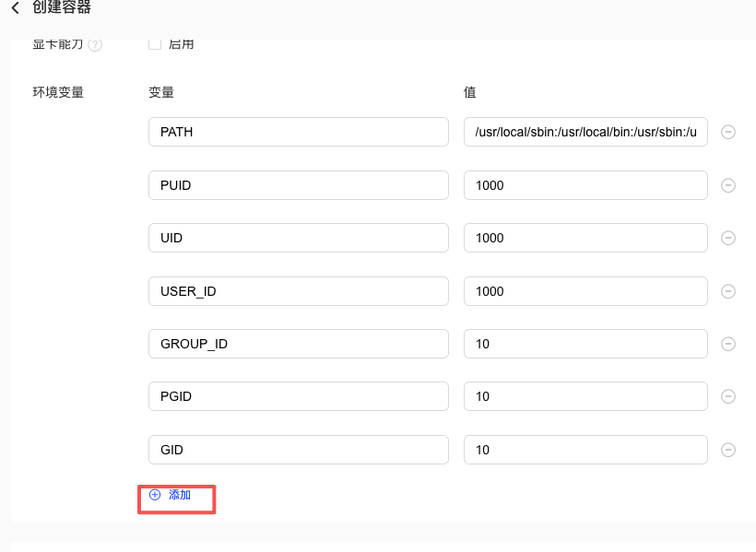Select the GID variable name field
This screenshot has height=552, width=756.
(x=298, y=450)
